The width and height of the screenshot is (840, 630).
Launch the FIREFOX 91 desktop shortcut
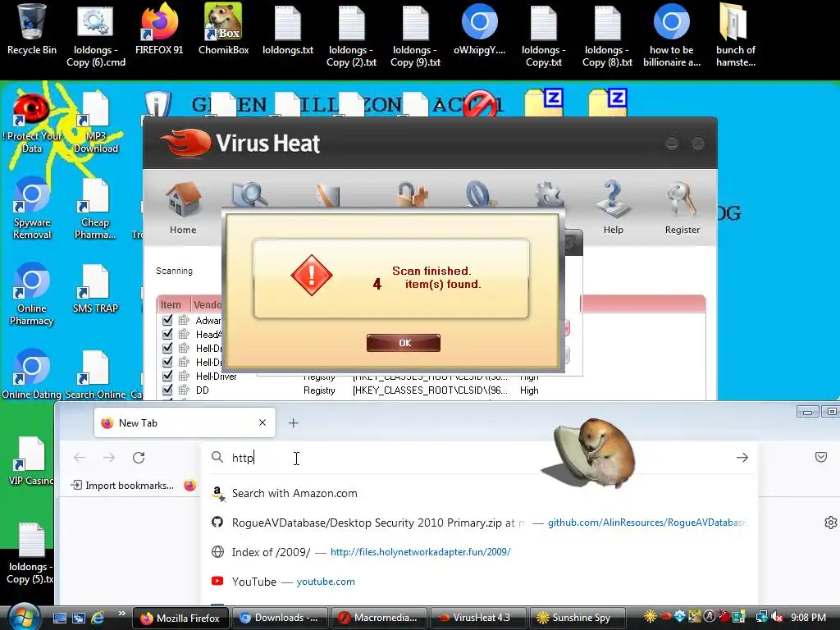tap(159, 30)
